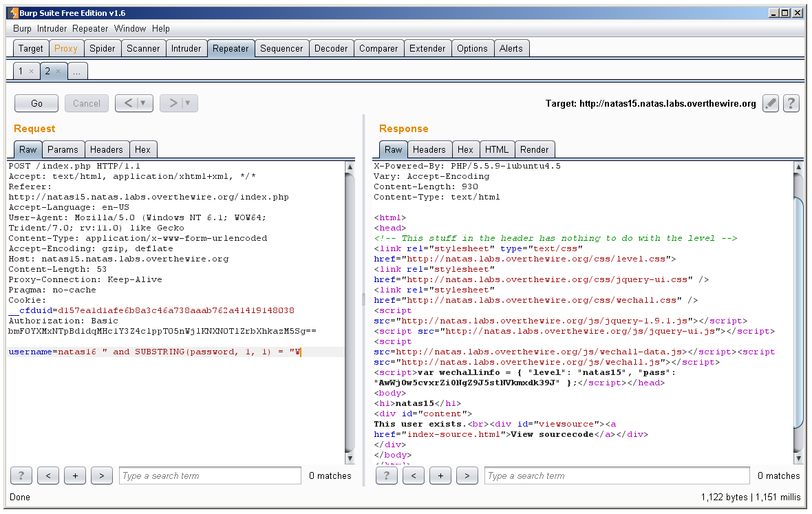This screenshot has height=514, width=812.
Task: Switch to the Intruder main tab
Action: tap(186, 48)
